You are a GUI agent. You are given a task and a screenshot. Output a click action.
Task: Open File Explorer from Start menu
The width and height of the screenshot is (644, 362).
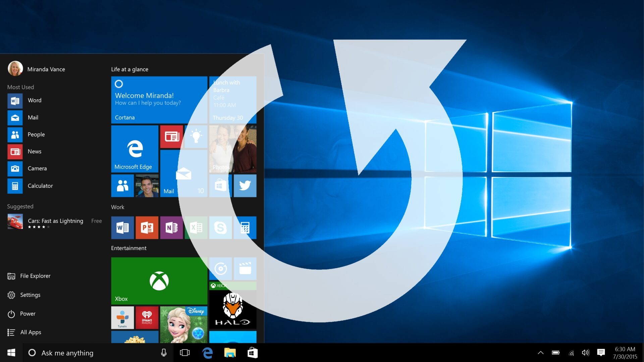click(x=29, y=276)
